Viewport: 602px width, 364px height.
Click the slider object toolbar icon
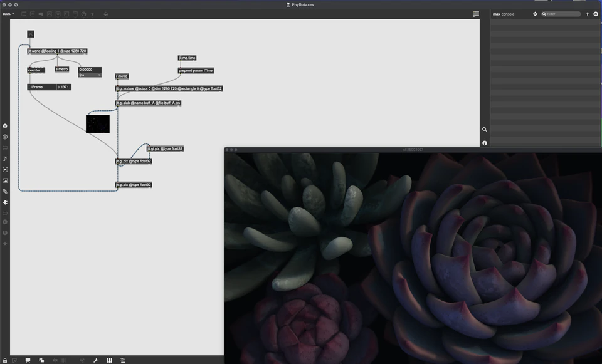[x=75, y=14]
